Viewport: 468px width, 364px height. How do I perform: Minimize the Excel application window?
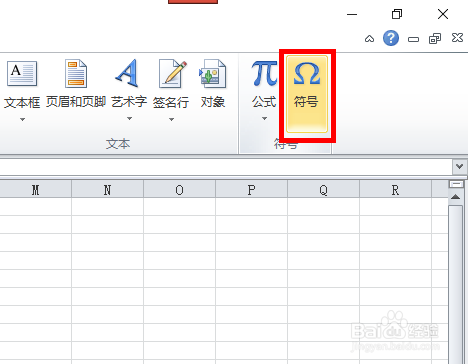tap(352, 14)
